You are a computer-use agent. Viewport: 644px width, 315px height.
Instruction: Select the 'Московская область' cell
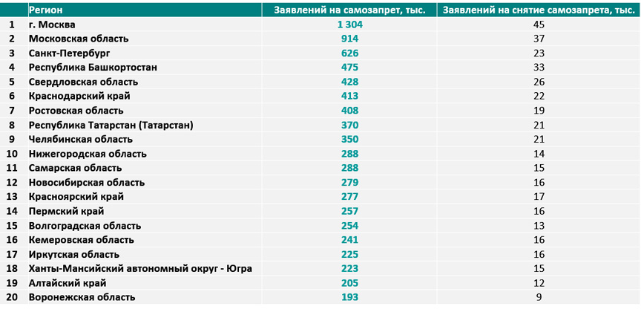79,39
